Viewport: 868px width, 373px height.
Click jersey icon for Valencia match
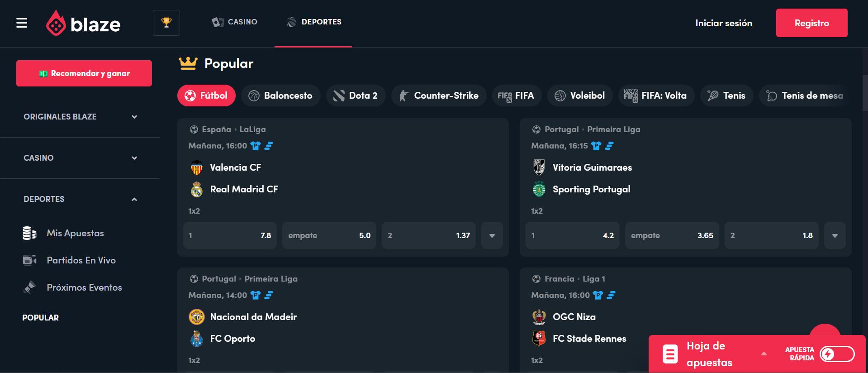[x=256, y=146]
